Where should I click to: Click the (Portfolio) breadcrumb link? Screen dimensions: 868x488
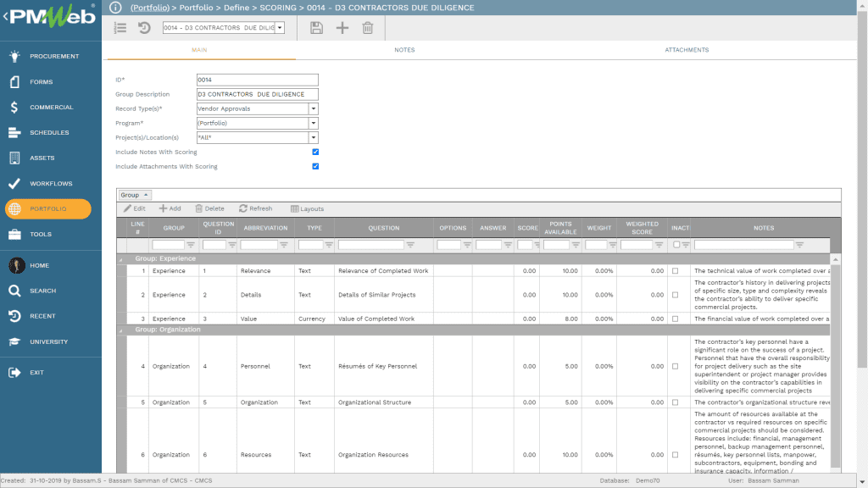150,7
